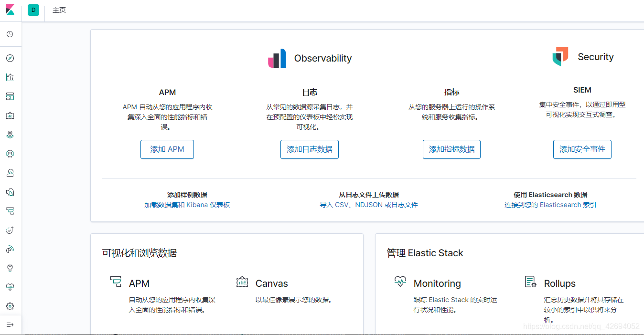644x335 pixels.
Task: Open the recently viewed clock icon
Action: click(x=10, y=34)
